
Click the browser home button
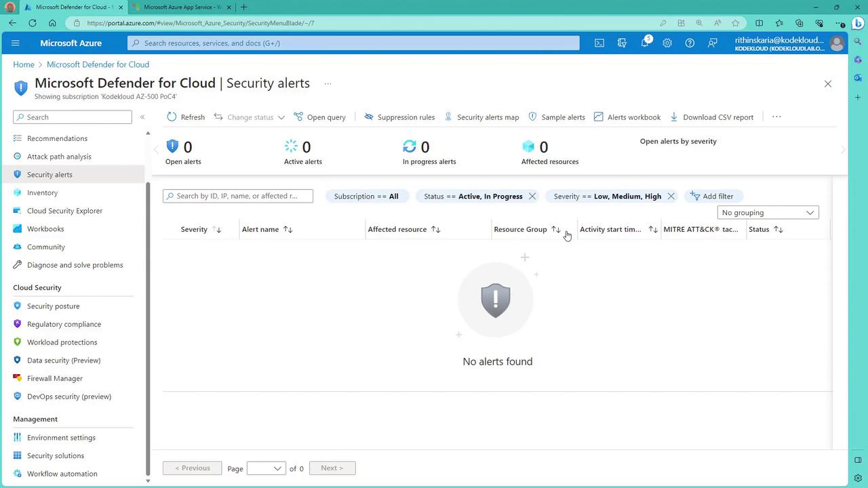tap(52, 23)
